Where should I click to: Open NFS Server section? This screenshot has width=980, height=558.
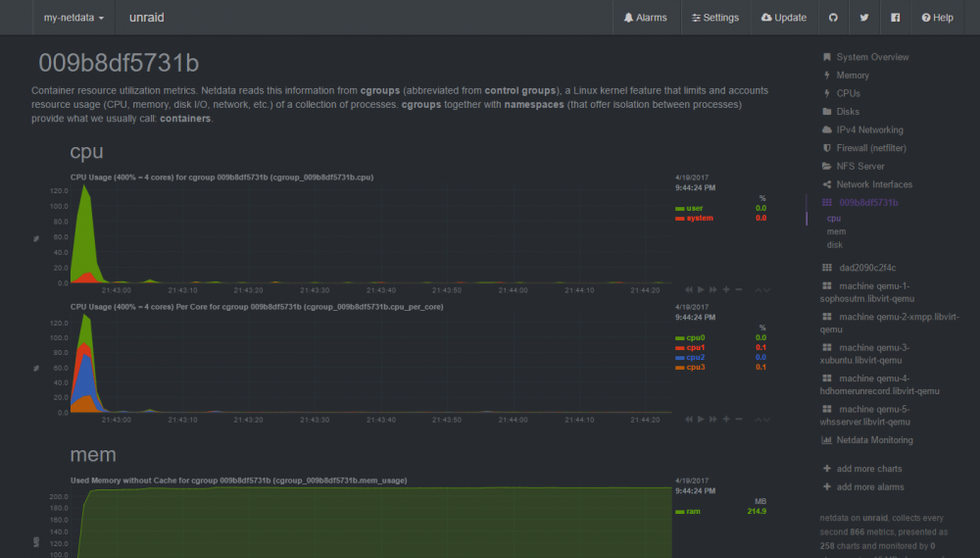[x=860, y=167]
